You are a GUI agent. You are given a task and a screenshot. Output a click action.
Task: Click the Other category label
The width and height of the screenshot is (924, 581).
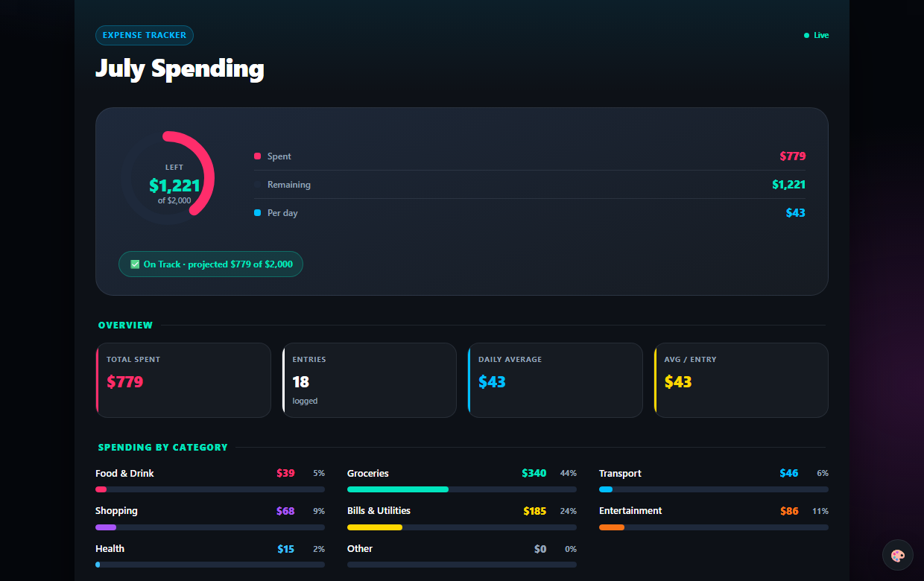(x=360, y=549)
